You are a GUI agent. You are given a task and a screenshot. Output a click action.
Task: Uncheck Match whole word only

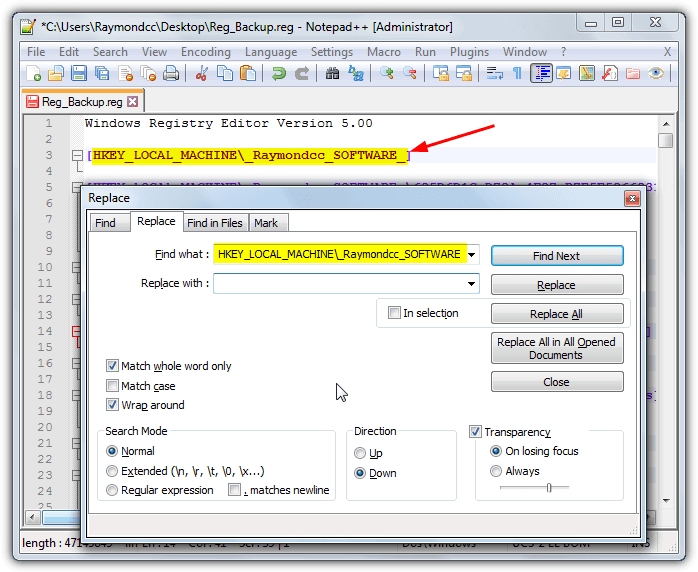(112, 366)
